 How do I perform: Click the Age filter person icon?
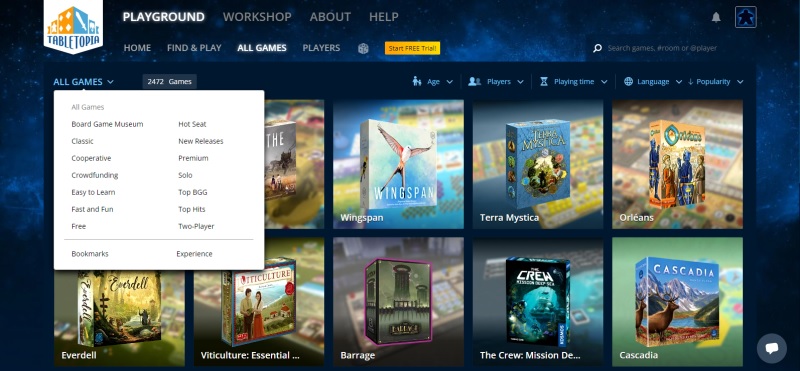click(x=417, y=81)
